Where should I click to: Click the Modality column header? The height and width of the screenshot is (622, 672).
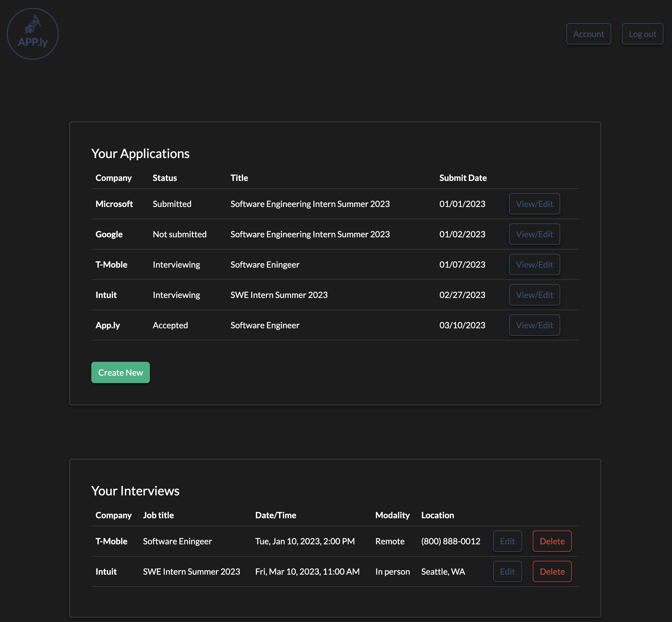[x=392, y=515]
